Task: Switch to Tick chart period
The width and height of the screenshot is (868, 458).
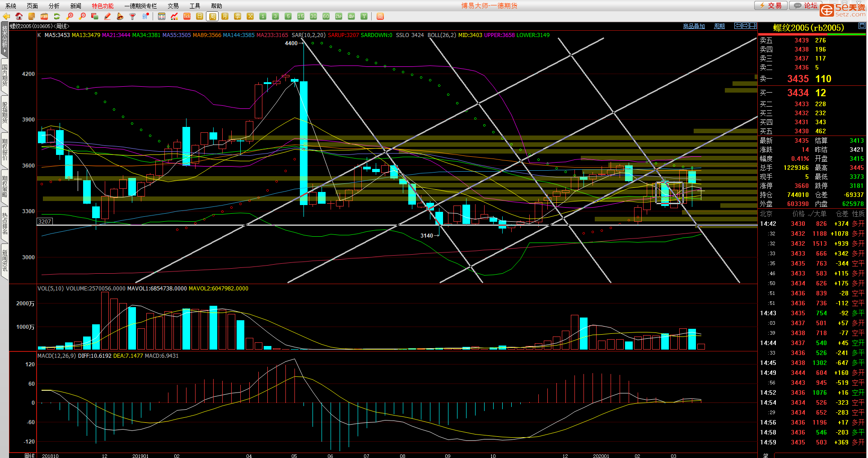Action: (187, 16)
